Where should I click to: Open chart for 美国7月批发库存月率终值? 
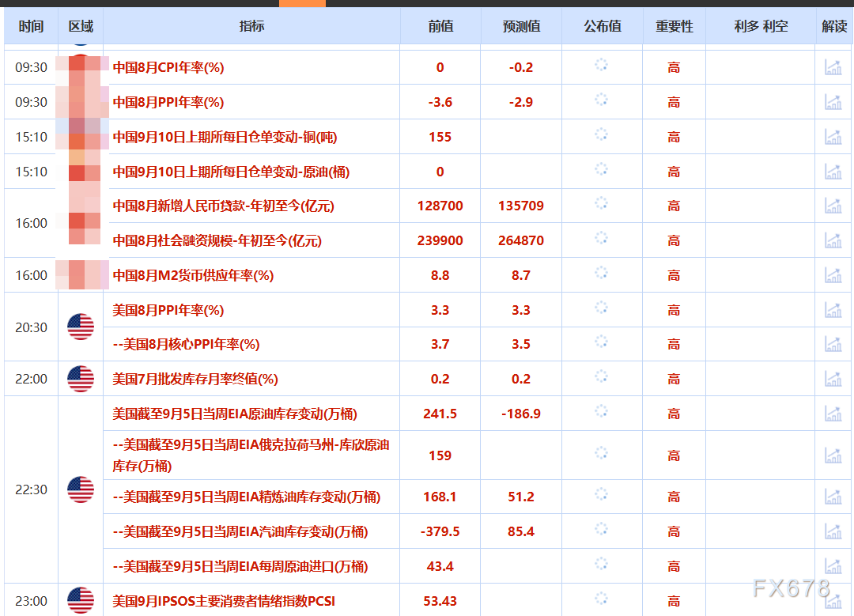click(833, 379)
